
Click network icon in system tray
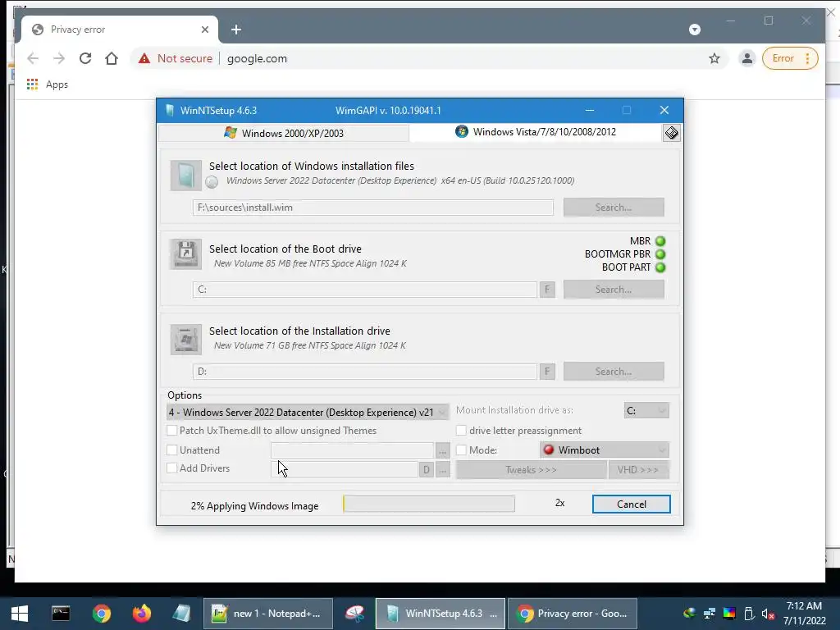pyautogui.click(x=710, y=614)
